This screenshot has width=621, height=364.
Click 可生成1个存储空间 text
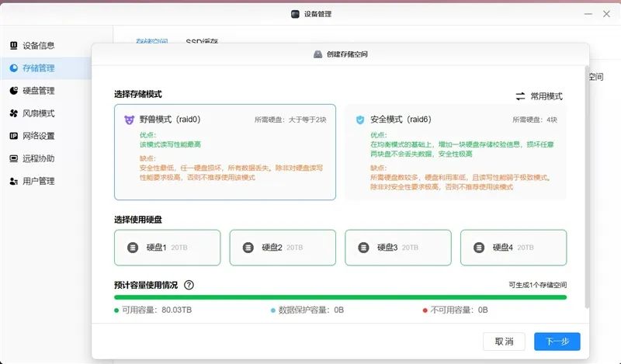click(x=537, y=285)
